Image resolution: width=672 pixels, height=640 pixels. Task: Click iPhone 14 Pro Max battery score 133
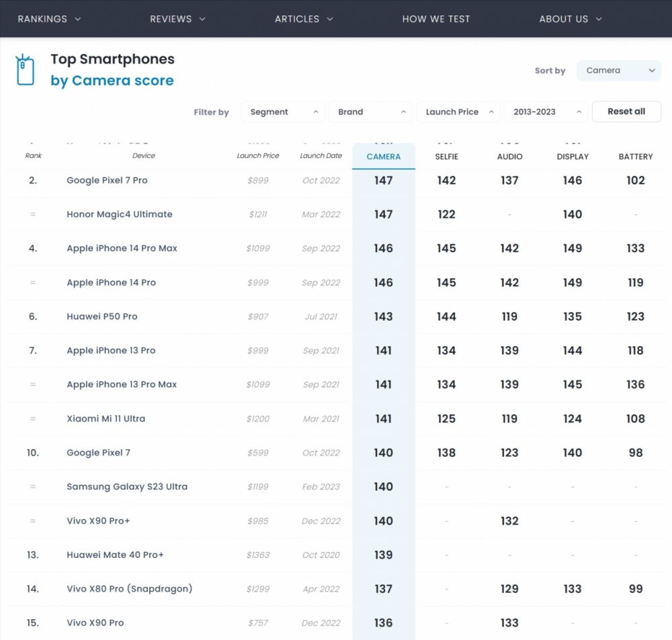coord(636,248)
